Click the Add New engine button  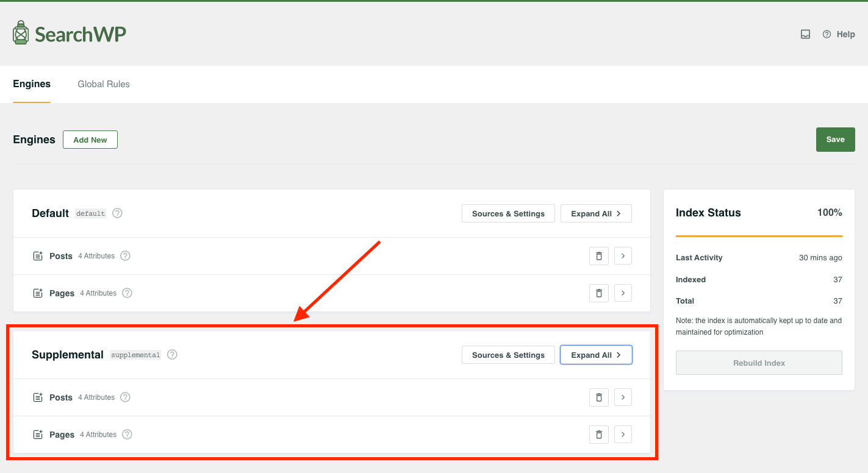(x=90, y=140)
